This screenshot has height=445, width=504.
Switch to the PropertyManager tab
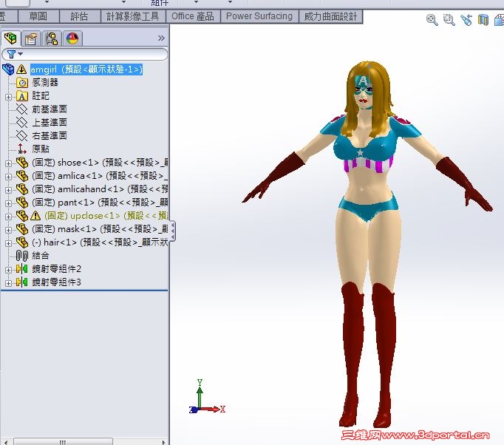[31, 39]
